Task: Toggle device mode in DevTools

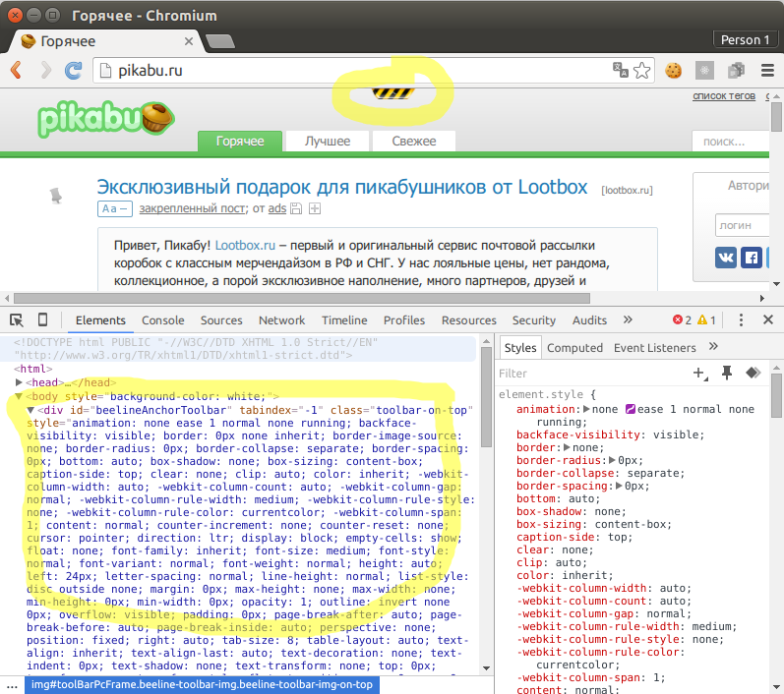Action: tap(42, 320)
